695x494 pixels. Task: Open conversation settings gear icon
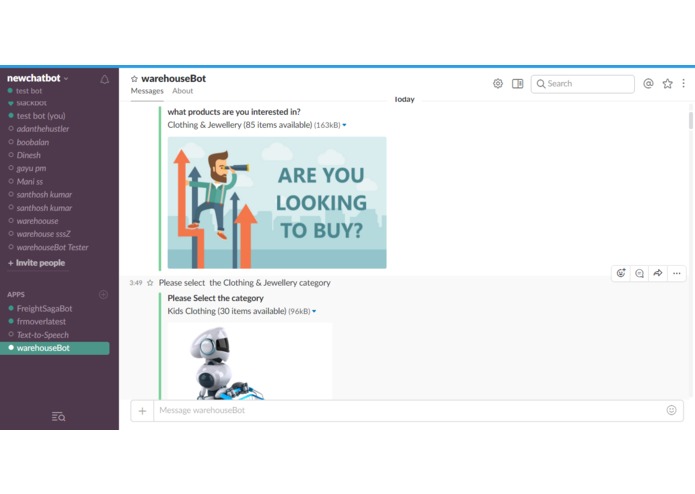tap(498, 83)
